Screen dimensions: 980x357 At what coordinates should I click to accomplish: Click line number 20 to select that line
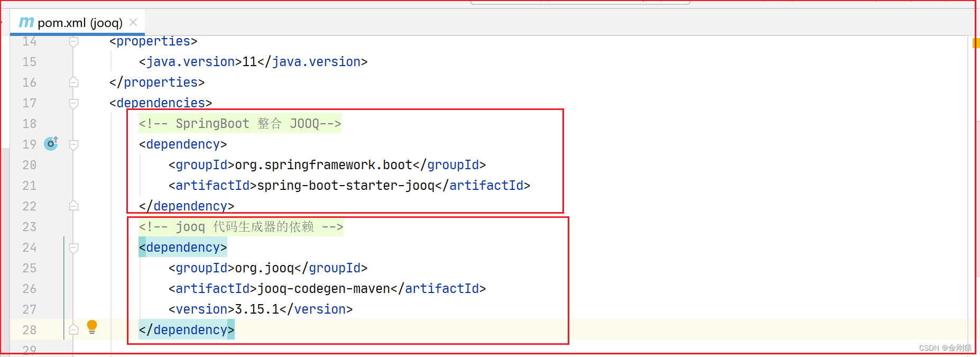point(29,164)
